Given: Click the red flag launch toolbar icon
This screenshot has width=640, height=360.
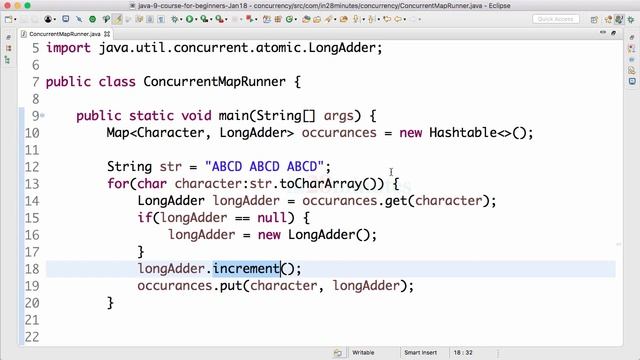Looking at the screenshot, I should [250, 19].
